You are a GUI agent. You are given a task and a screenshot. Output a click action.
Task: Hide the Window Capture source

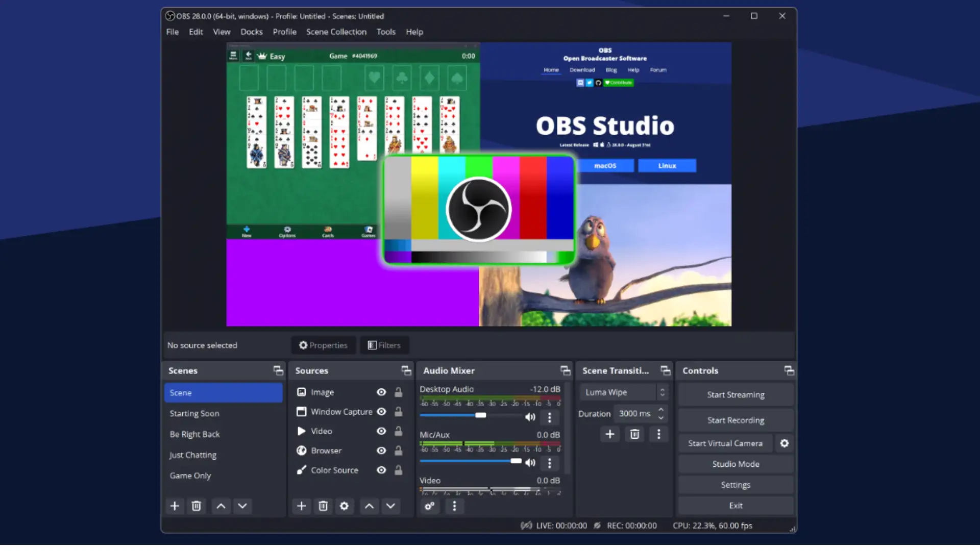381,411
